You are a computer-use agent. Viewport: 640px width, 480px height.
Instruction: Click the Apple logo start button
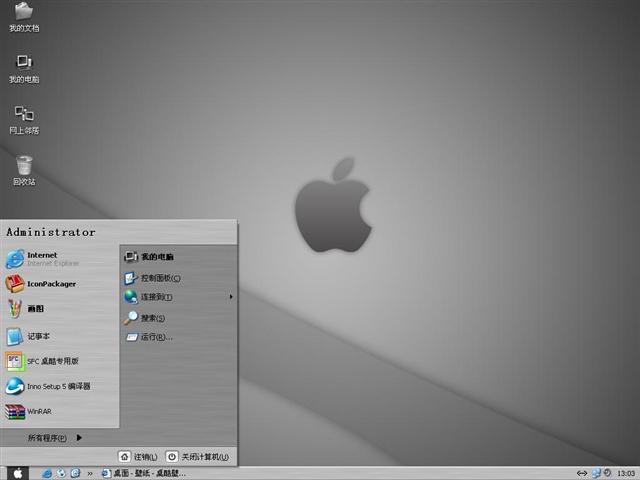18,473
